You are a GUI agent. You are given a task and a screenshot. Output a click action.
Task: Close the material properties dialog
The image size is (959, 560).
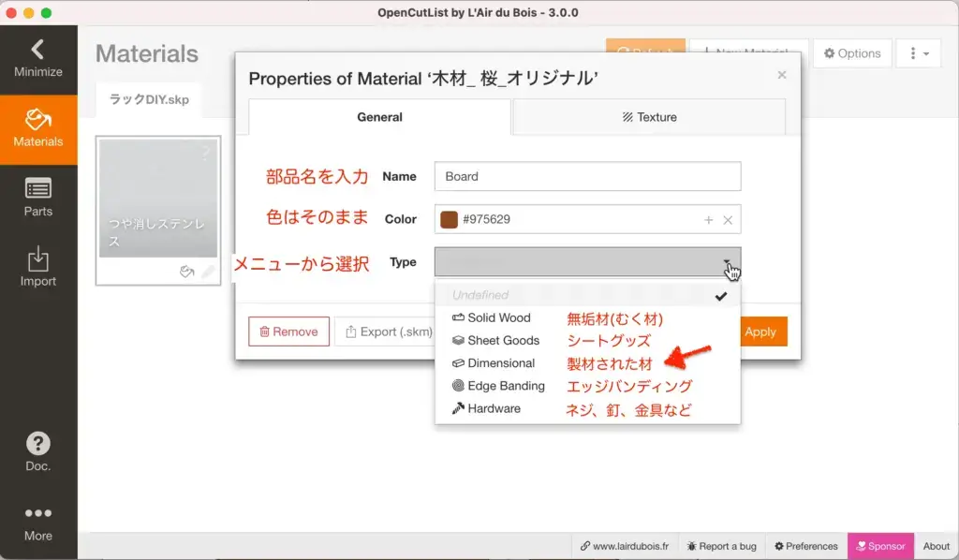coord(782,75)
